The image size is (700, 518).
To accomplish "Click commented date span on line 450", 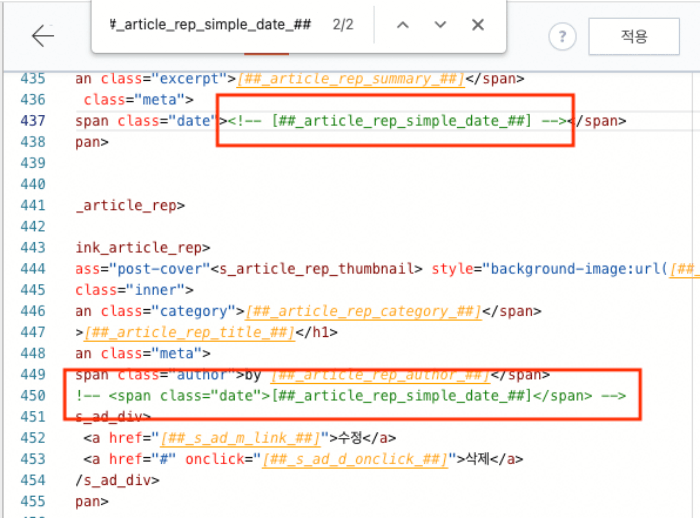I will (350, 396).
